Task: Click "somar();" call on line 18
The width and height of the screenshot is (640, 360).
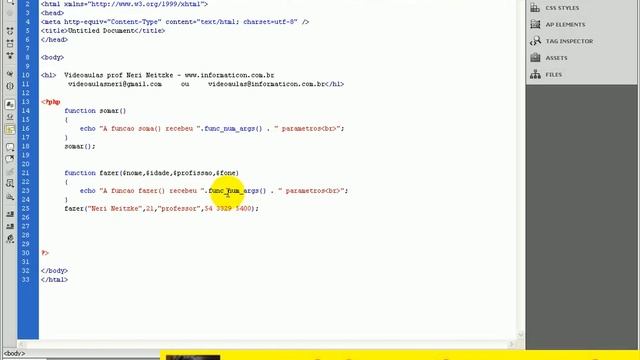Action: pyautogui.click(x=80, y=147)
